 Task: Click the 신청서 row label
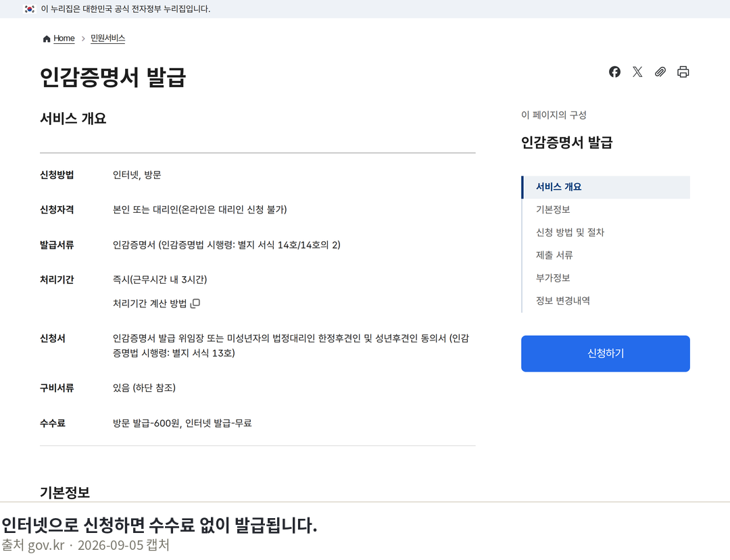click(53, 338)
